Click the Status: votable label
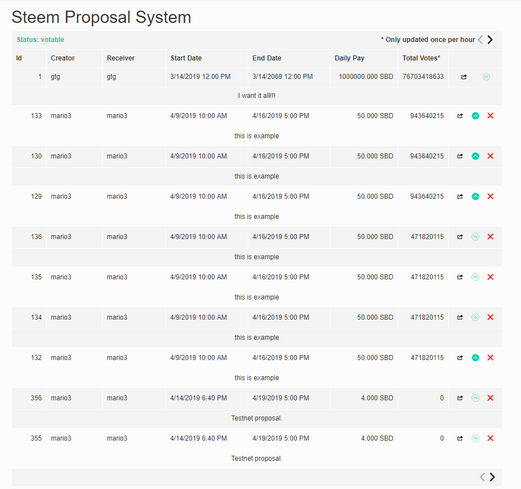 40,40
